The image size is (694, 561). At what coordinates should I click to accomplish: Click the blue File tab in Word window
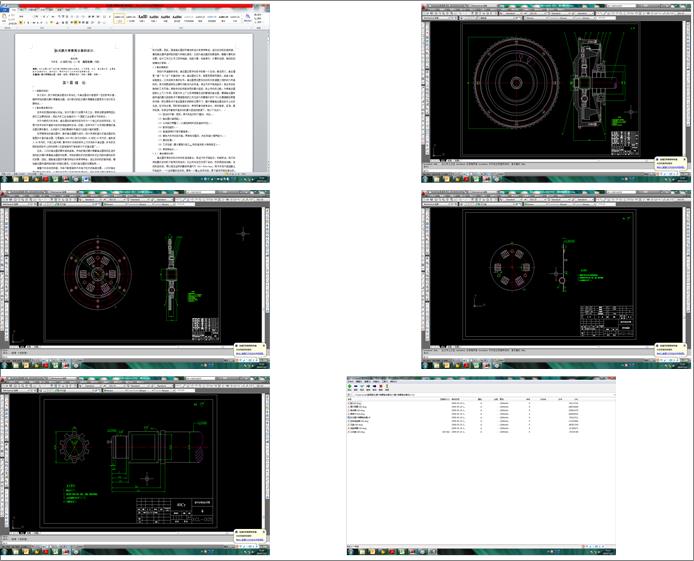4,10
